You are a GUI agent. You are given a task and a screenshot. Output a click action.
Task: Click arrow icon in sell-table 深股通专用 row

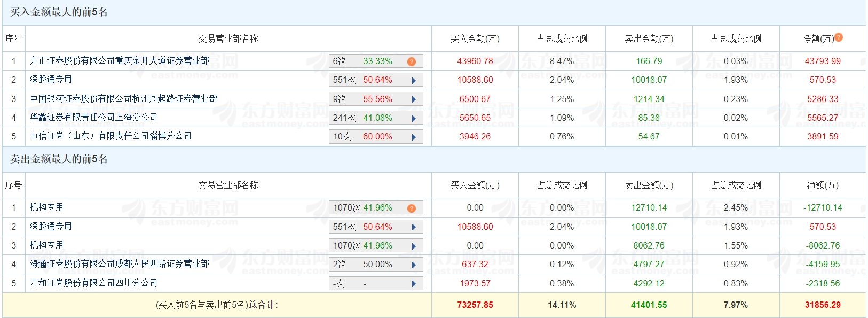point(414,227)
